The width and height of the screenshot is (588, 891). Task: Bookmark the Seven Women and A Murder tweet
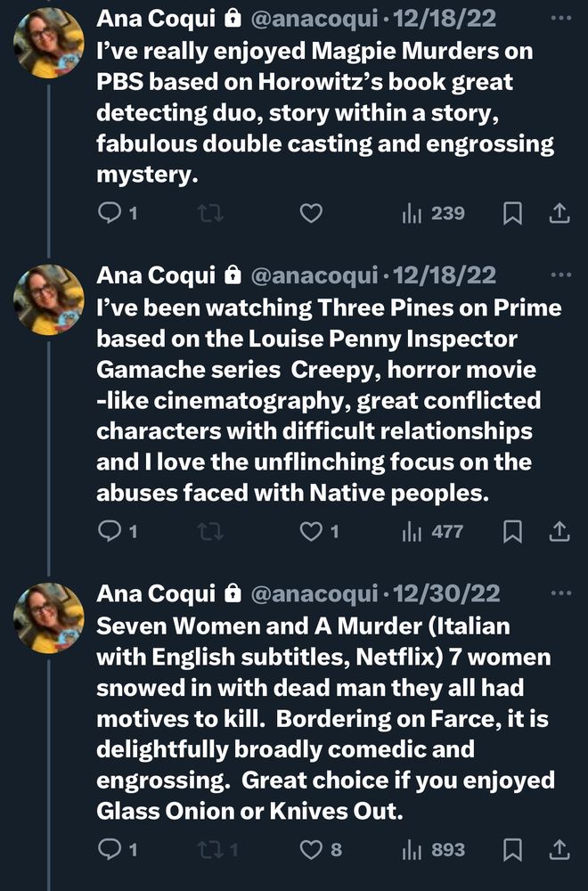pos(512,850)
